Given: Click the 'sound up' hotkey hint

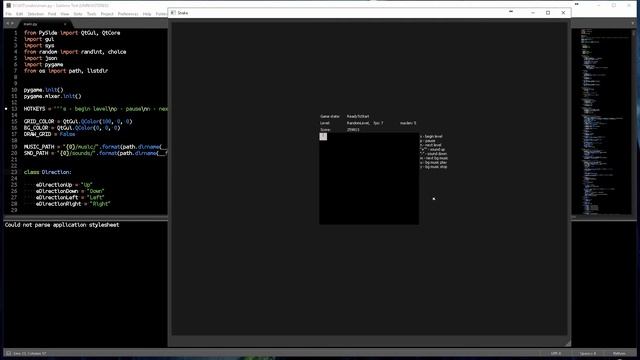Looking at the screenshot, I should [x=433, y=149].
